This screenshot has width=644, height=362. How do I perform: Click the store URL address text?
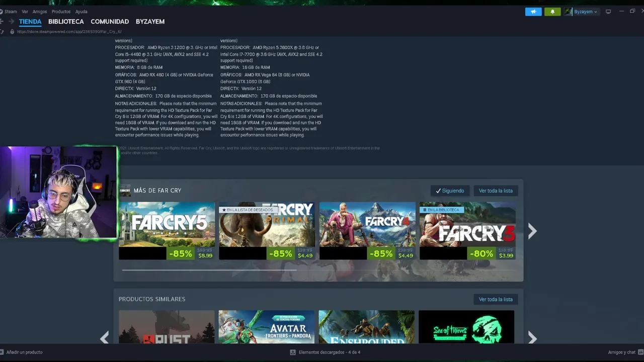[x=69, y=32]
